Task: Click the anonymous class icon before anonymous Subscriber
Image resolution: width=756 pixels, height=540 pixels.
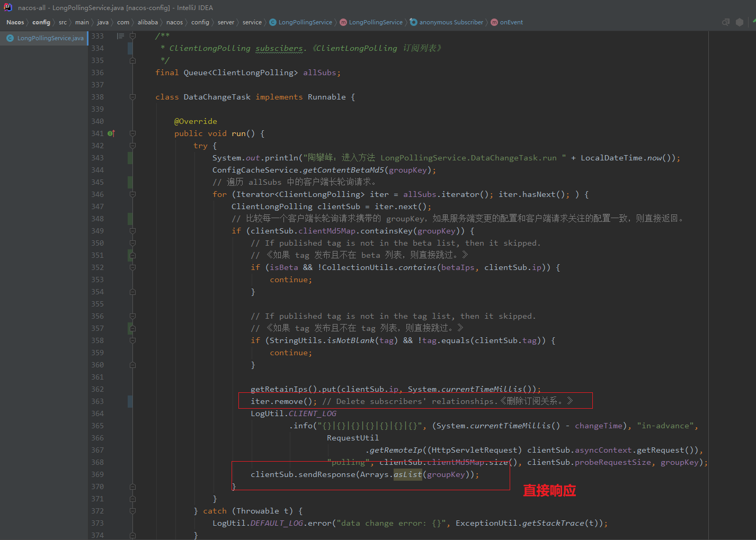Action: (413, 22)
